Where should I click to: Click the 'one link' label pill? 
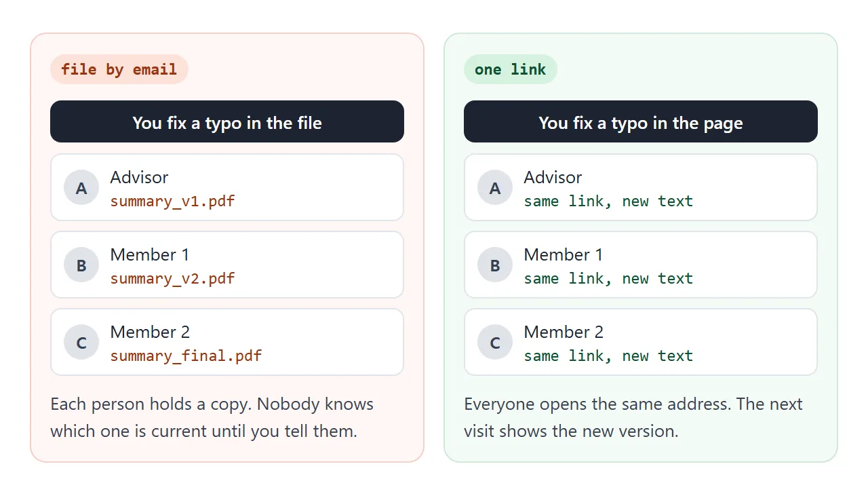point(511,69)
